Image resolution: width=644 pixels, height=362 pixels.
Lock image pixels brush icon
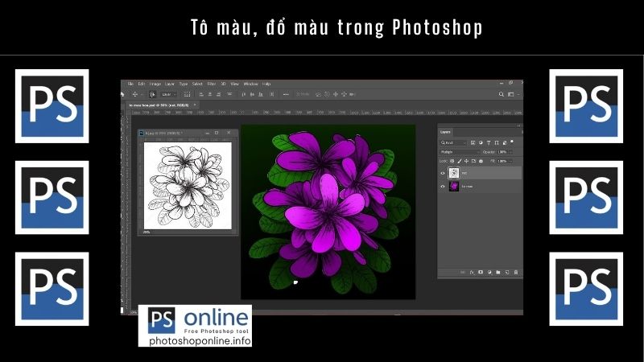coord(459,162)
